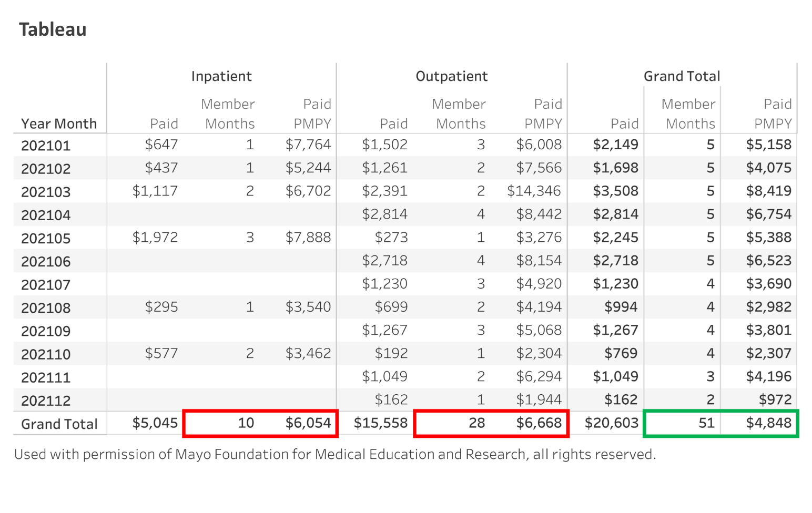Click the 202112 row label
The width and height of the screenshot is (812, 513).
point(46,400)
